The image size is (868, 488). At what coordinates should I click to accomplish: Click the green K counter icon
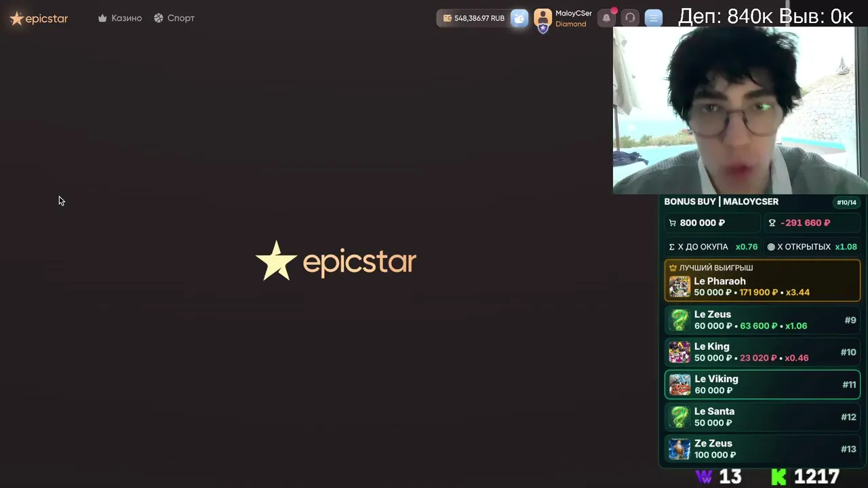tap(778, 477)
